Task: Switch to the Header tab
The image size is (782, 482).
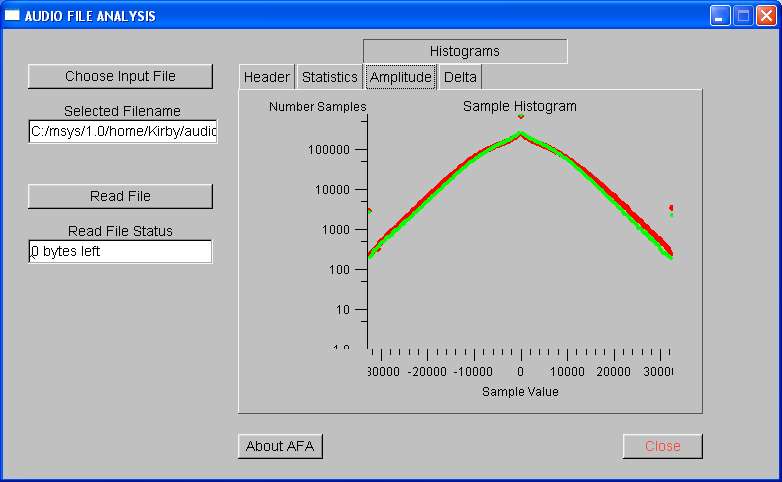Action: 267,77
